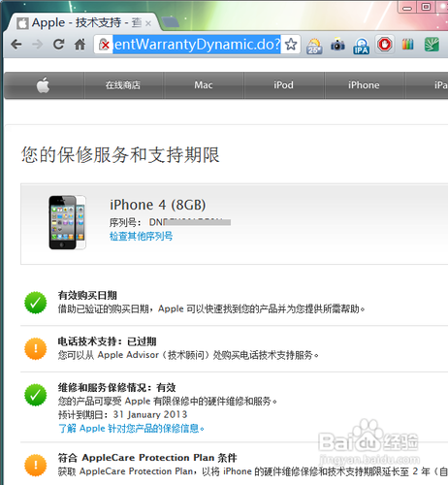The height and width of the screenshot is (485, 448).
Task: Go to the browser home page icon
Action: pyautogui.click(x=80, y=45)
